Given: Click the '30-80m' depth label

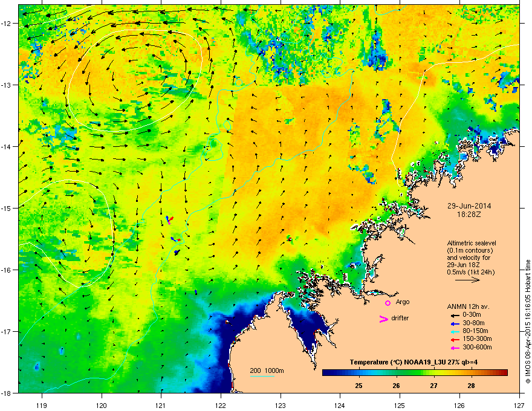Looking at the screenshot, I should pyautogui.click(x=473, y=323).
